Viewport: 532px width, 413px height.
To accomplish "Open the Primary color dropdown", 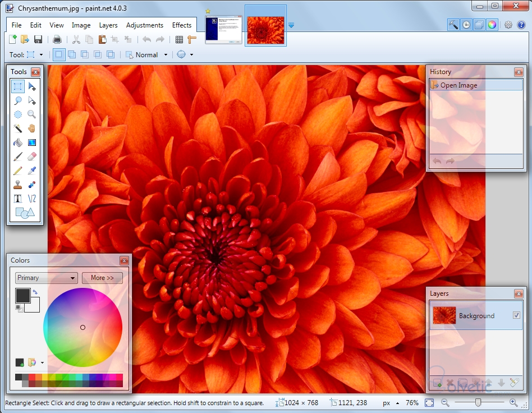I will point(46,278).
